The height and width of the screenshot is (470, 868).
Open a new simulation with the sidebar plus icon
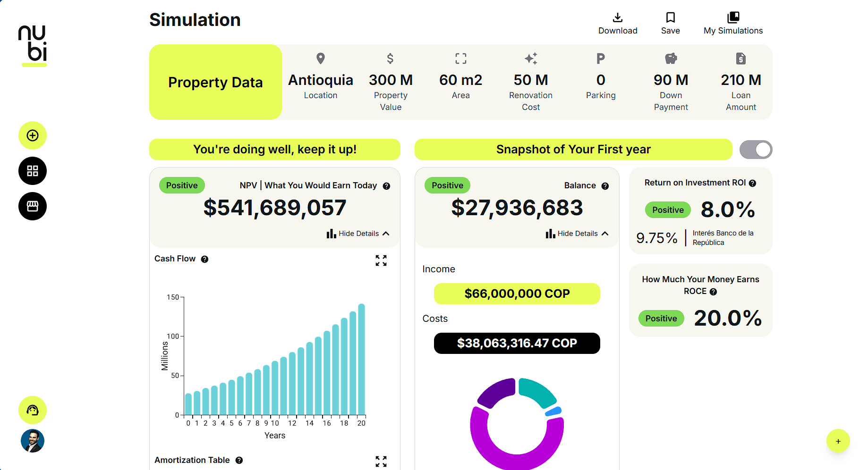pyautogui.click(x=32, y=135)
